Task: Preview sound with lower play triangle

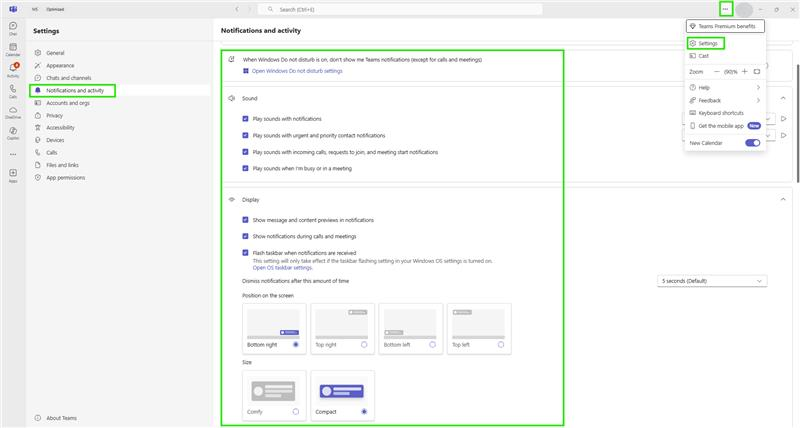Action: pos(784,135)
